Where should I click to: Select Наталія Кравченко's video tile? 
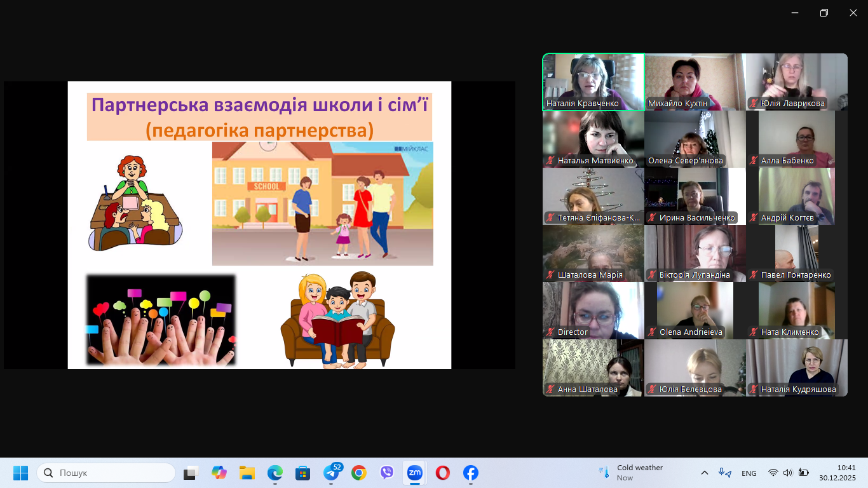click(x=593, y=82)
